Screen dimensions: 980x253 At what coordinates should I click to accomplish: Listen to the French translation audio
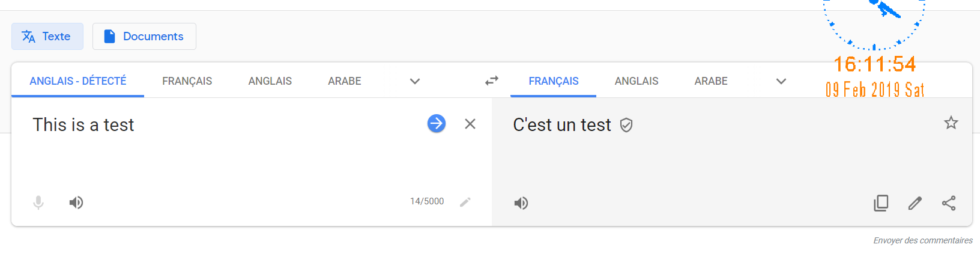(521, 203)
